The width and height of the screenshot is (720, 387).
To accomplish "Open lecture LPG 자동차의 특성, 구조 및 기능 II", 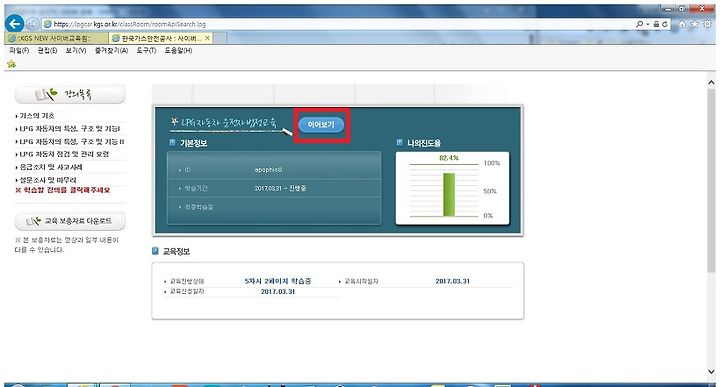I will pyautogui.click(x=72, y=141).
